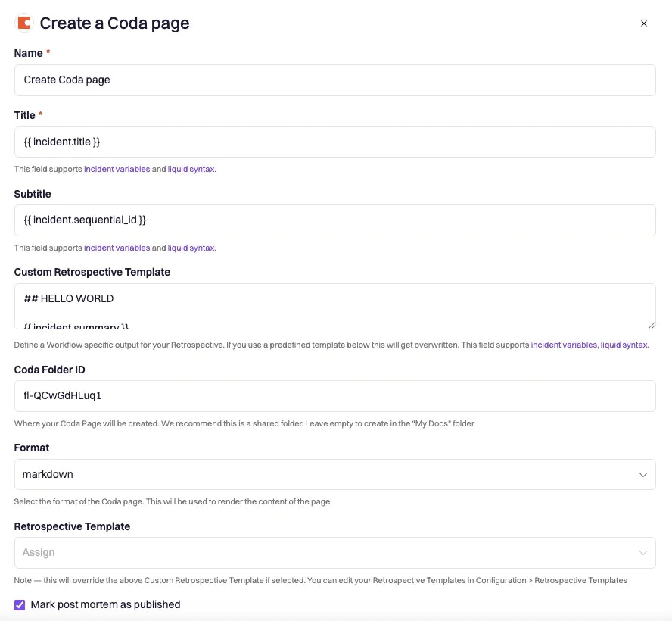Open liquid syntax link under Custom Retrospective Template
The height and width of the screenshot is (621, 672).
coord(624,345)
